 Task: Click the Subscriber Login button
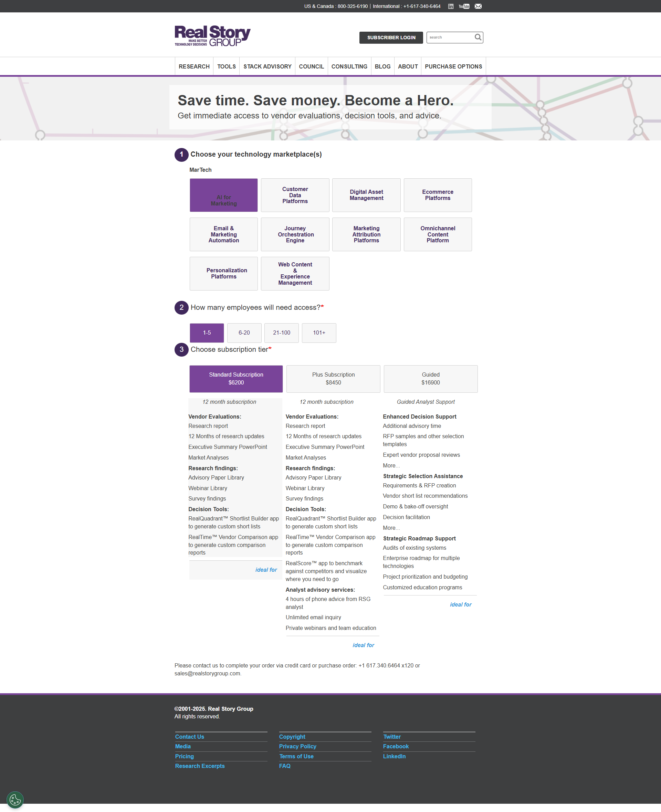point(391,38)
